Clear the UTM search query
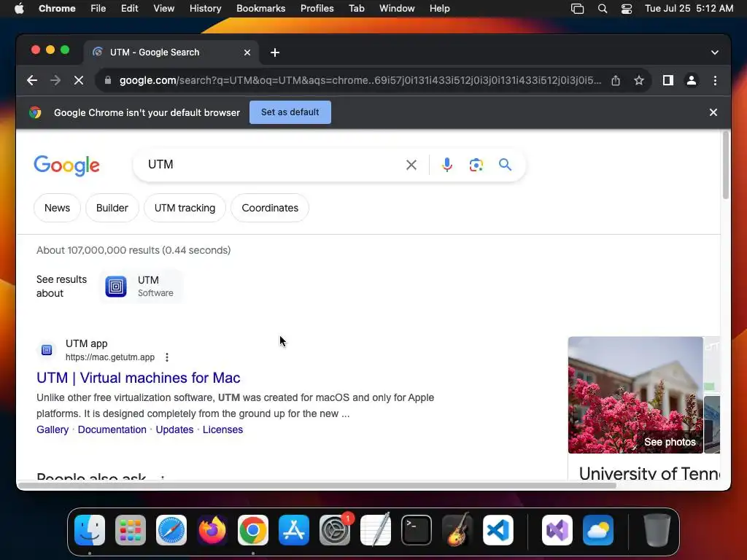 [411, 165]
